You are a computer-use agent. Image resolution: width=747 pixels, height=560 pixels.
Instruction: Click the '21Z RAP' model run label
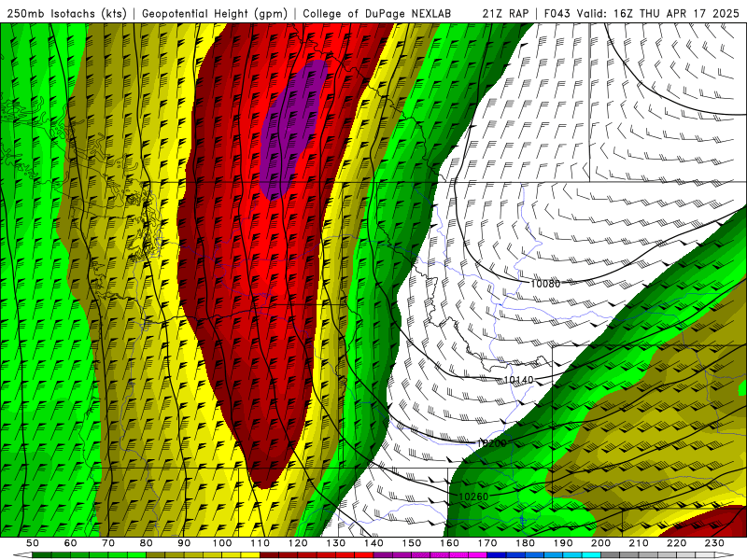(x=505, y=13)
